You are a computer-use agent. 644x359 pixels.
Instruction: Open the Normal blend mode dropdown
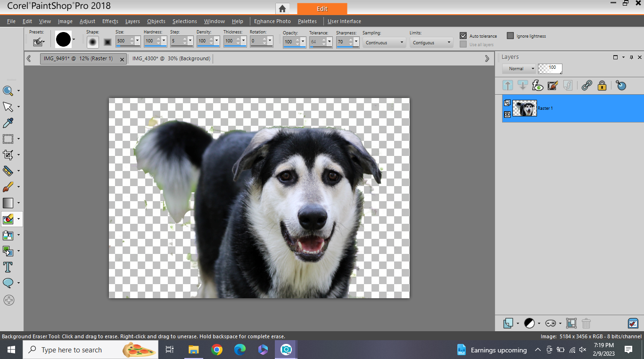519,69
